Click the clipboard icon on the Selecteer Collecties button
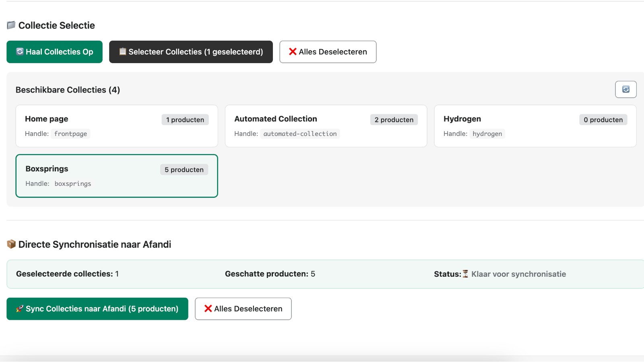The height and width of the screenshot is (362, 644). 122,51
